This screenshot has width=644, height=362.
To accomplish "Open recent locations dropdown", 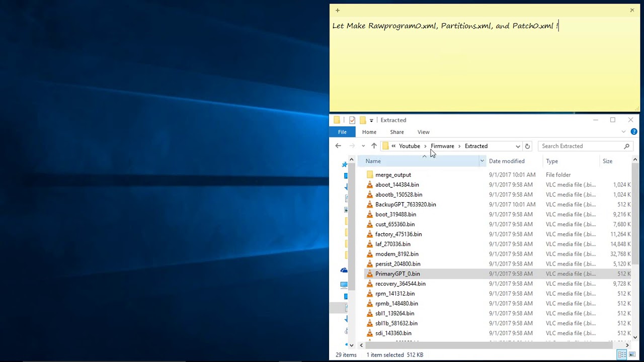I will coord(363,146).
